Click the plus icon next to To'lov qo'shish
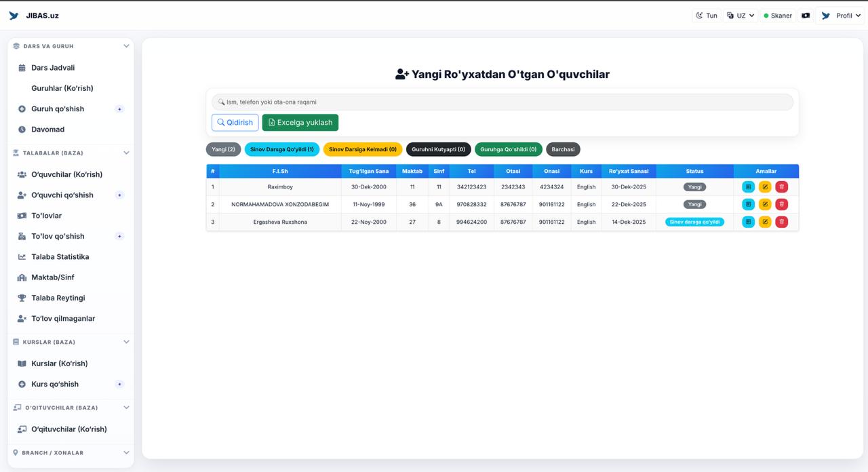This screenshot has height=472, width=868. point(119,237)
